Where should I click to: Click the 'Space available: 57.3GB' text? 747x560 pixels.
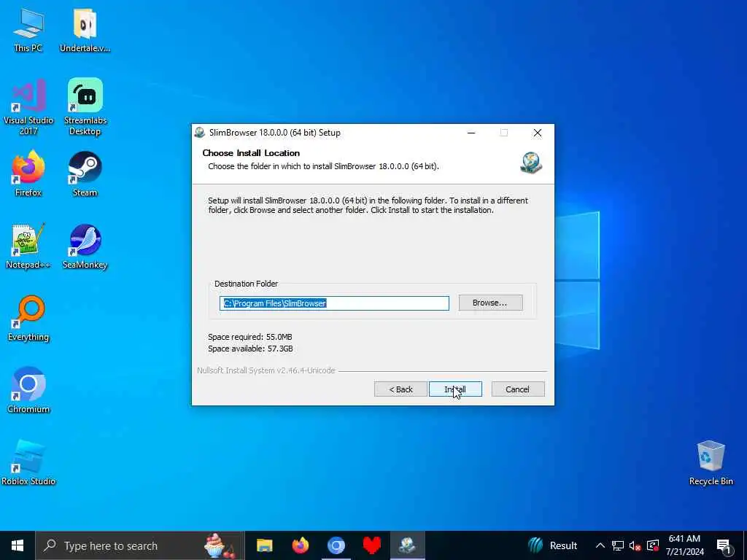[251, 349]
